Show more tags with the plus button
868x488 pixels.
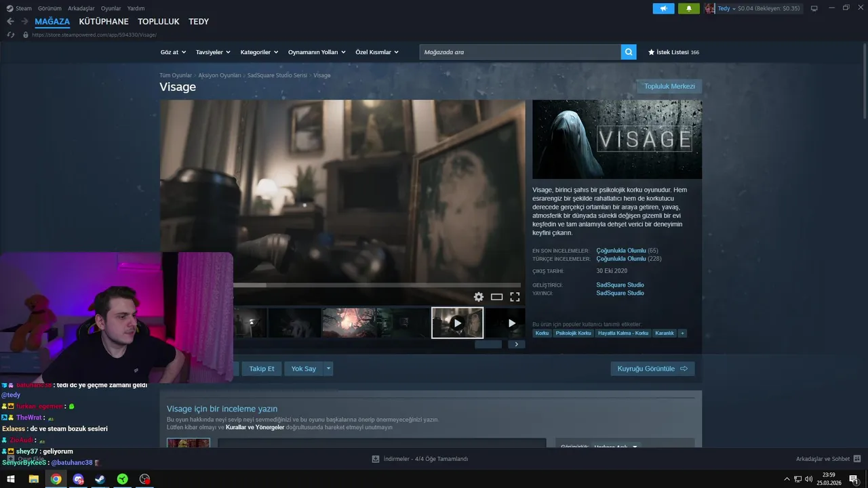click(x=683, y=333)
